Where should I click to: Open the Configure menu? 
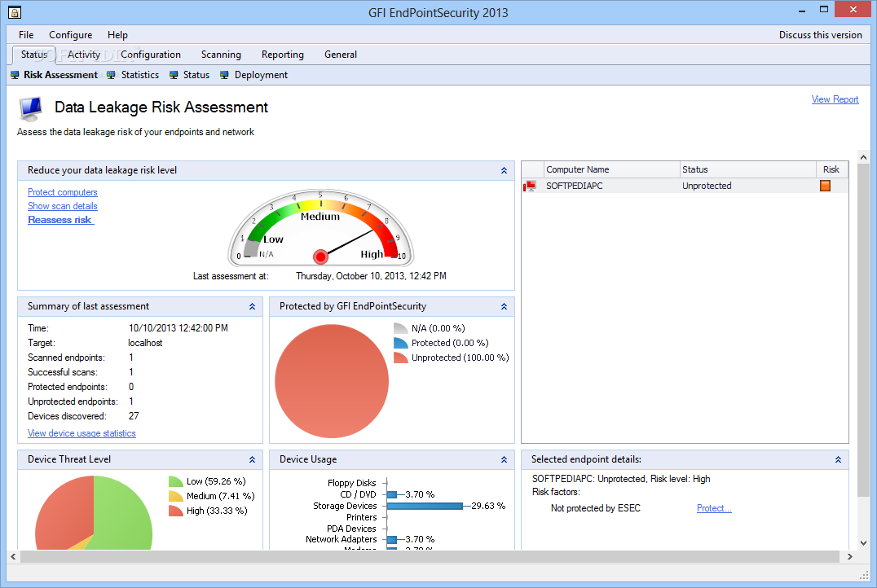pos(70,35)
